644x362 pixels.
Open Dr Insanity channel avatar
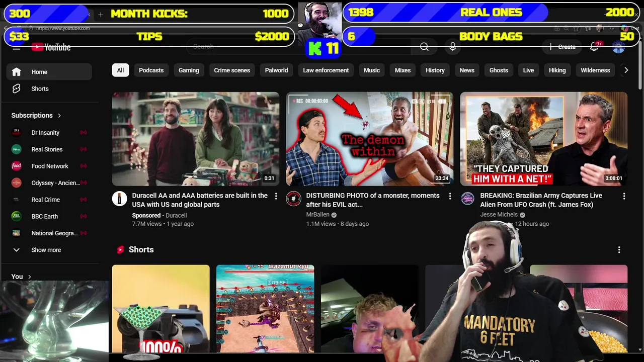click(x=17, y=133)
